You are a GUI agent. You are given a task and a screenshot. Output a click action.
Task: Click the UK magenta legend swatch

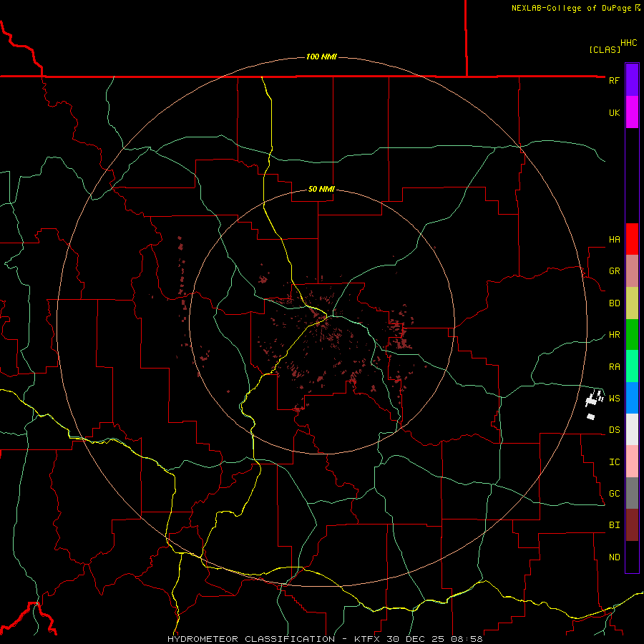coord(632,112)
